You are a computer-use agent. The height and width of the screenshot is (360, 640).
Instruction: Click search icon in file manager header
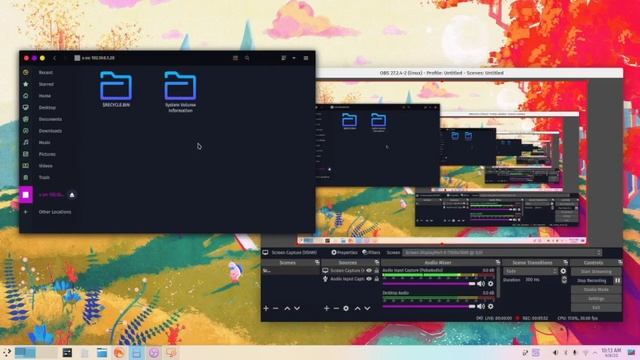coord(247,58)
